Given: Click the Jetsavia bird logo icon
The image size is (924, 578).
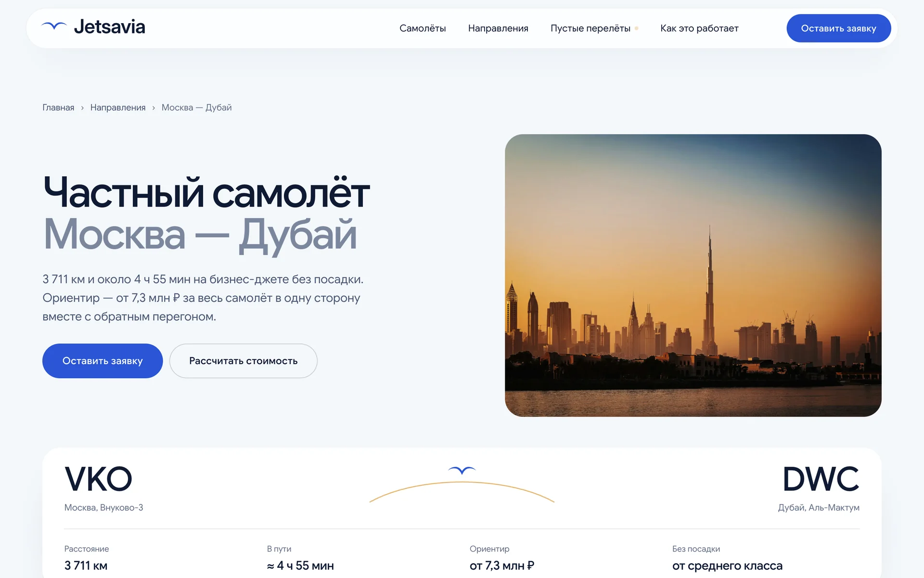Looking at the screenshot, I should click(54, 26).
